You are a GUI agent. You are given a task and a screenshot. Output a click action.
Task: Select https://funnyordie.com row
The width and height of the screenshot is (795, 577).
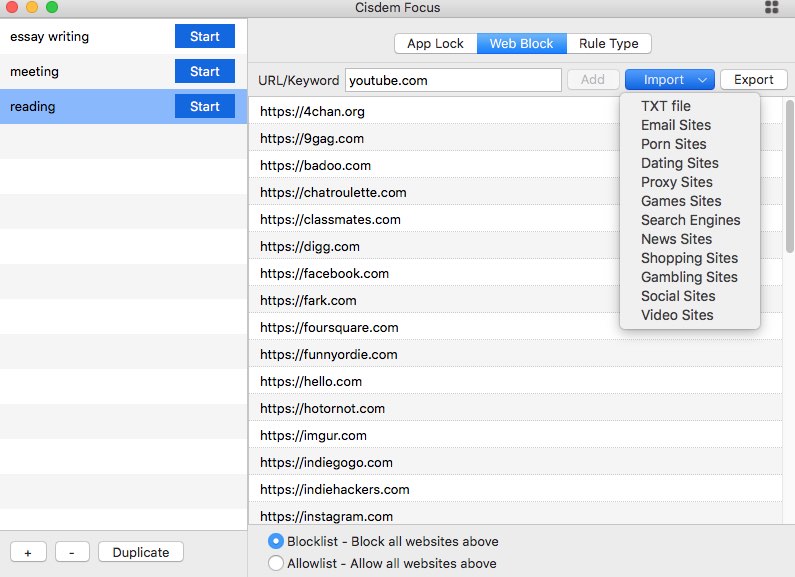pos(515,354)
